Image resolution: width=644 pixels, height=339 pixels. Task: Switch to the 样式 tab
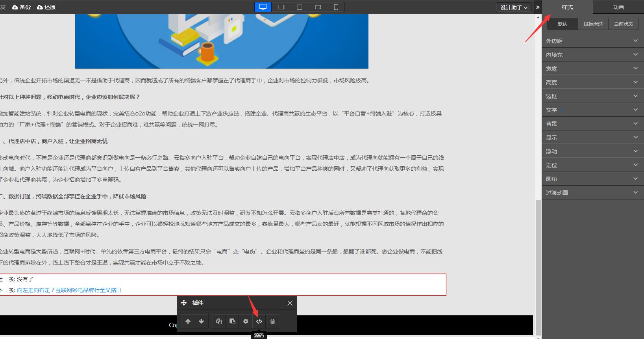tap(567, 7)
